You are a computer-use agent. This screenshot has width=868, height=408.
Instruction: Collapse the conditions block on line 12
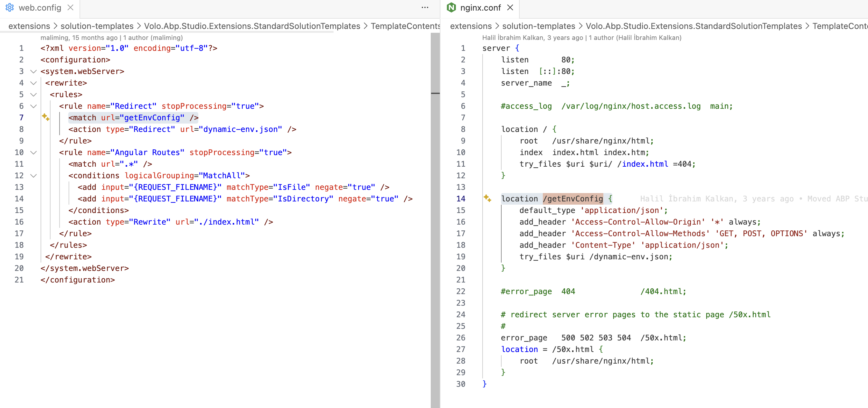coord(33,176)
